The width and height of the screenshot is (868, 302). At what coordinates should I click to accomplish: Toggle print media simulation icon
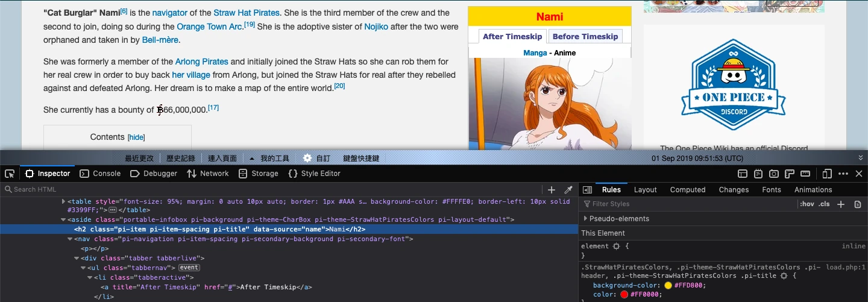(857, 204)
